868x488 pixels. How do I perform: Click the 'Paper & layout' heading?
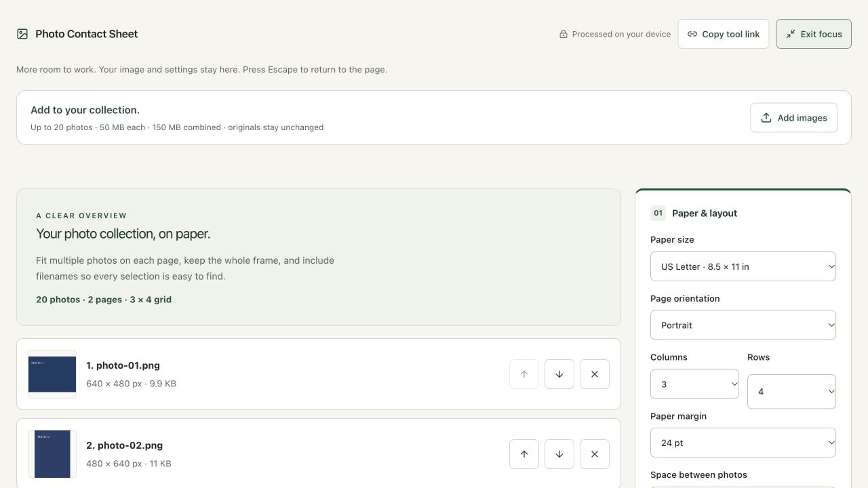tap(705, 213)
